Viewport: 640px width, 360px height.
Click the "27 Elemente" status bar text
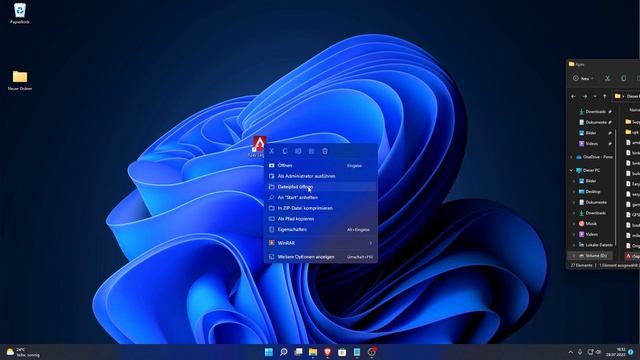pyautogui.click(x=581, y=265)
